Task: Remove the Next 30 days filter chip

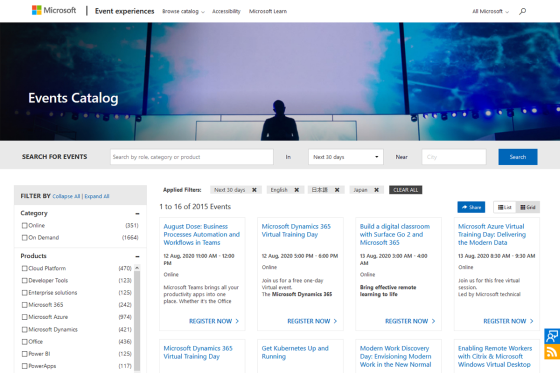Action: click(254, 190)
